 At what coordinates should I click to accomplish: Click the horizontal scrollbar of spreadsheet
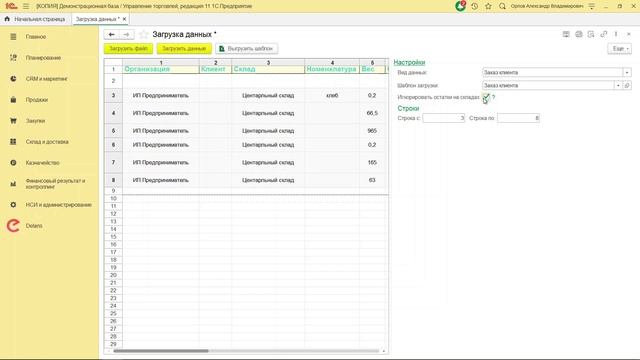tap(161, 351)
